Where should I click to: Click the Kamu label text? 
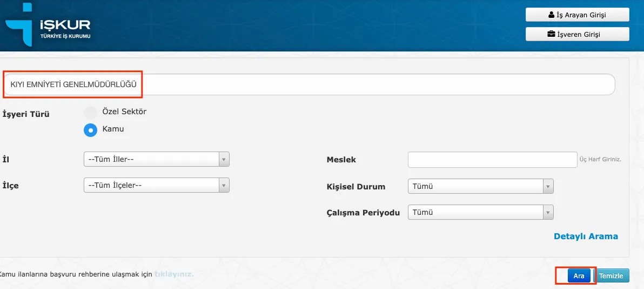(x=113, y=129)
